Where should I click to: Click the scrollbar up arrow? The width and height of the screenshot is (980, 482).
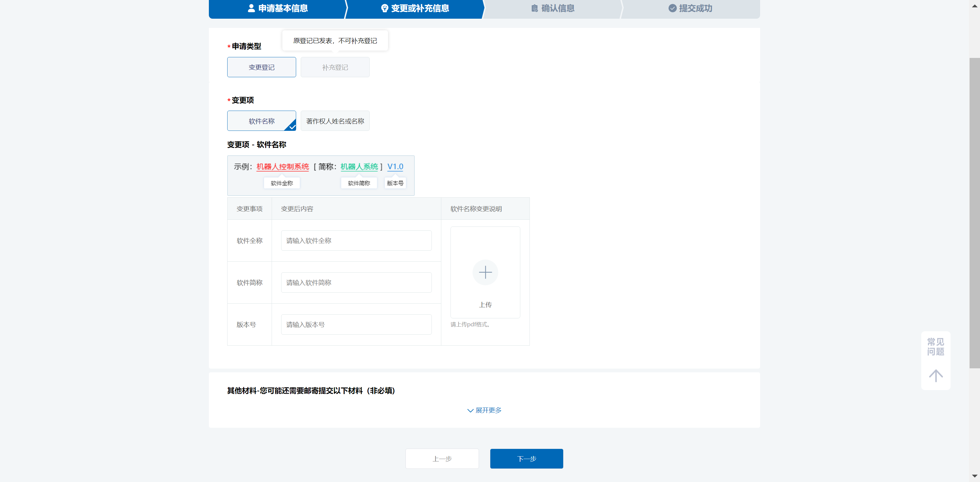(974, 6)
